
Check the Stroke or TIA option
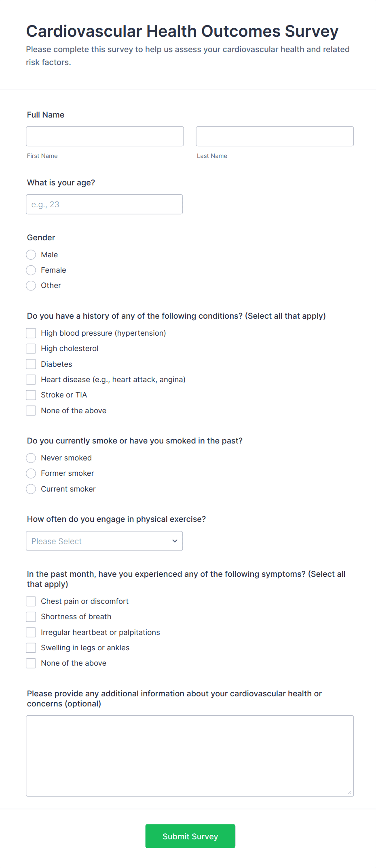pos(31,395)
